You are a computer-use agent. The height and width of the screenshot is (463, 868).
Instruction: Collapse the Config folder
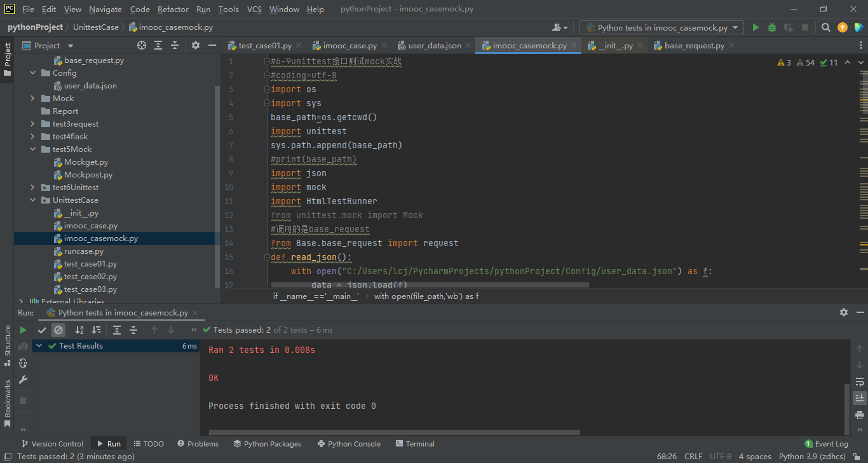(x=33, y=73)
